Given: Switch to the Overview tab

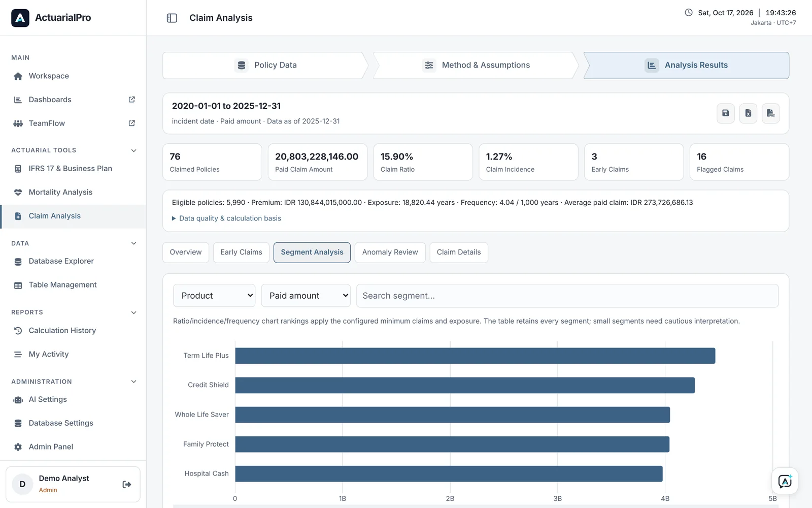Looking at the screenshot, I should 186,252.
